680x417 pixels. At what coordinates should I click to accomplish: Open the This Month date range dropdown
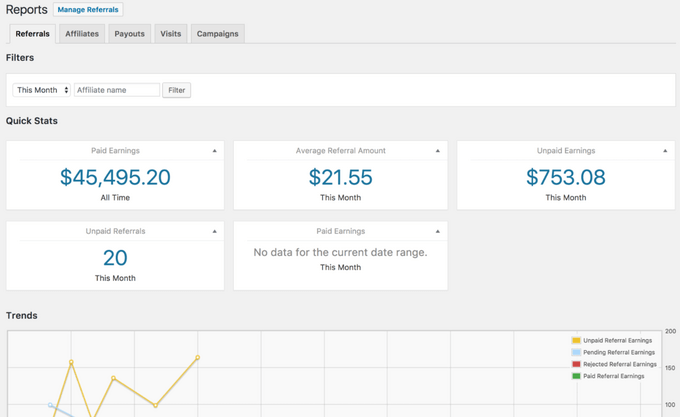42,90
